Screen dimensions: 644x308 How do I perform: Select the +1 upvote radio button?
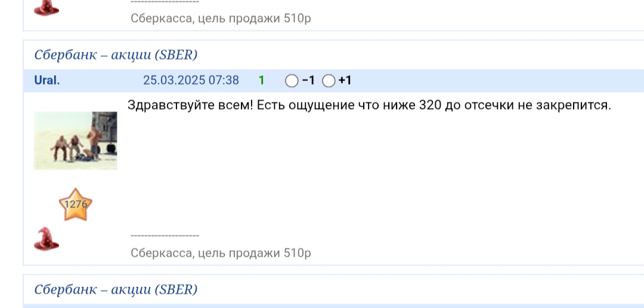pyautogui.click(x=329, y=80)
